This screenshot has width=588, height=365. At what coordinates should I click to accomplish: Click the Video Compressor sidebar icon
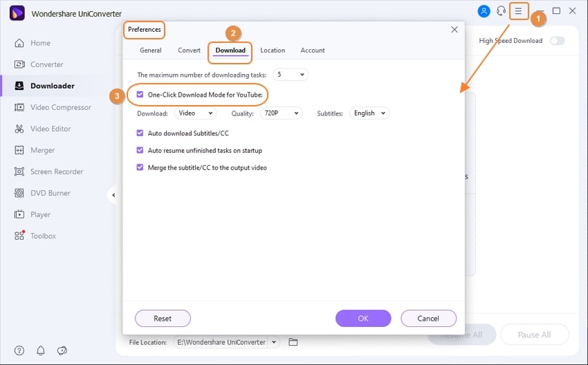point(19,107)
